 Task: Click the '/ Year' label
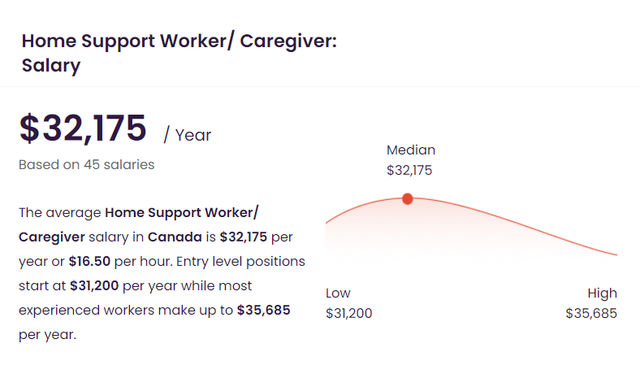tap(187, 135)
